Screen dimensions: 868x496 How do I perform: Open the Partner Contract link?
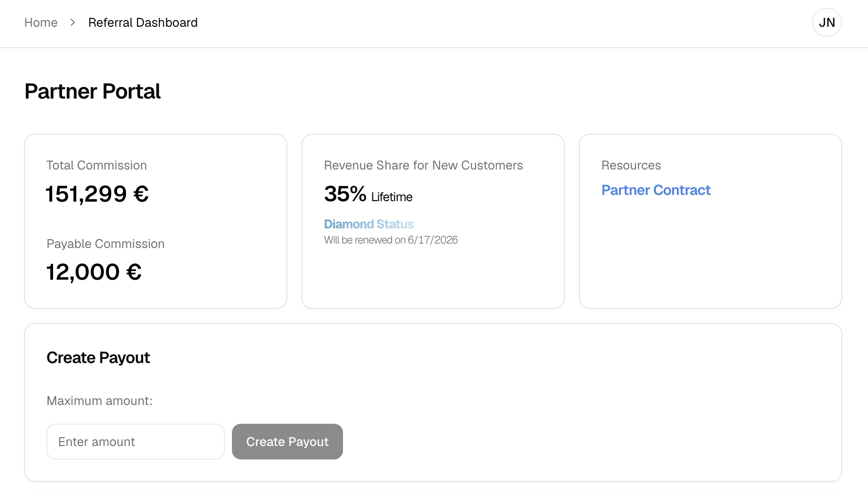pyautogui.click(x=655, y=190)
